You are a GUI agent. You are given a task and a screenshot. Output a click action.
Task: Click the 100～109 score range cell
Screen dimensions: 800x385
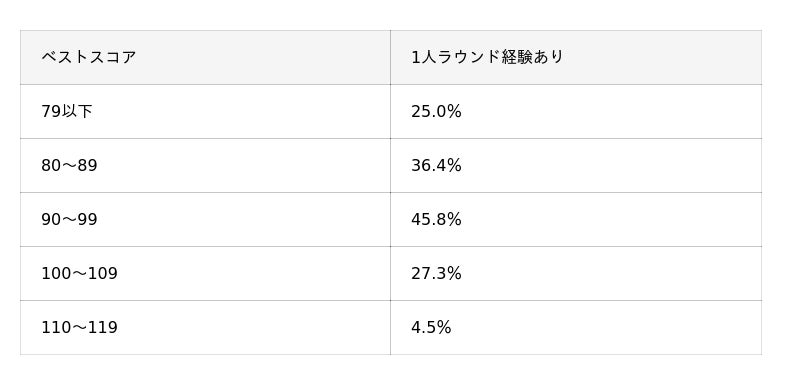click(205, 273)
